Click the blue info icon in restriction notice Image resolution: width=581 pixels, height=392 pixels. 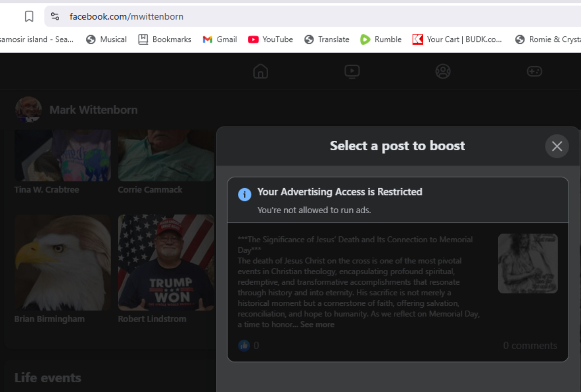pos(244,195)
